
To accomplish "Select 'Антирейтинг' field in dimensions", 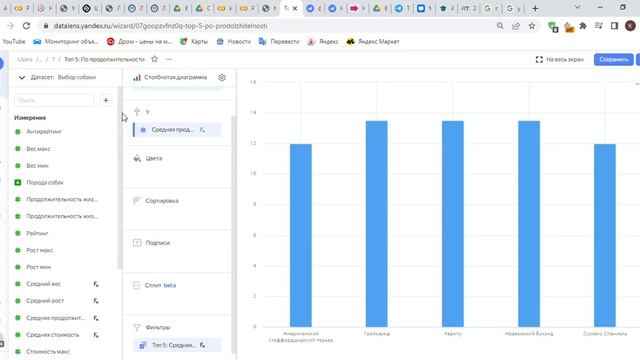I will pyautogui.click(x=44, y=131).
